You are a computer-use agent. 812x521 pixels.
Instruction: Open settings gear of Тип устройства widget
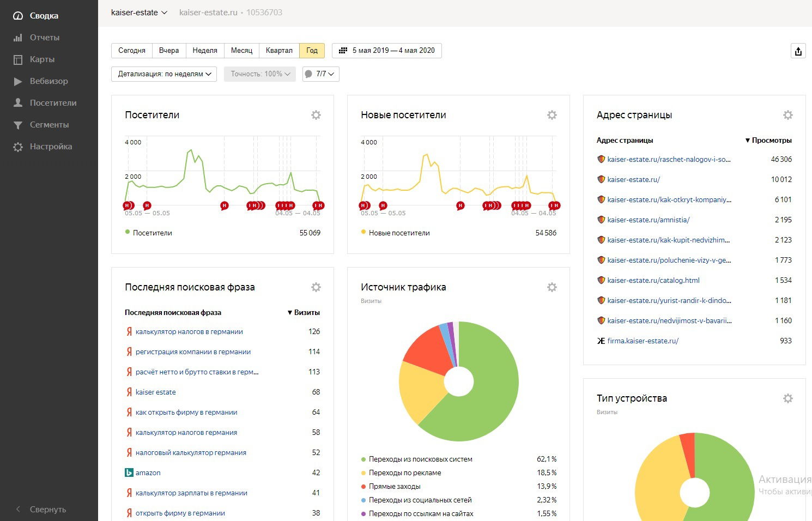point(788,398)
